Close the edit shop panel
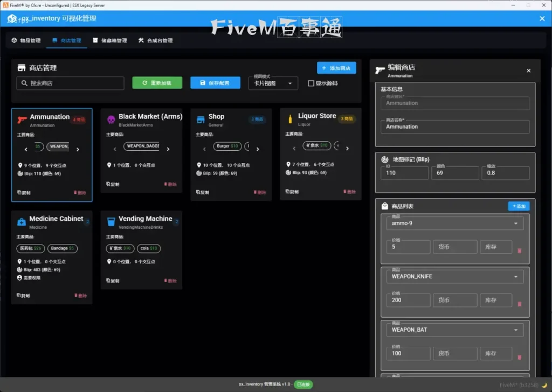Viewport: 552px width, 392px height. point(528,71)
